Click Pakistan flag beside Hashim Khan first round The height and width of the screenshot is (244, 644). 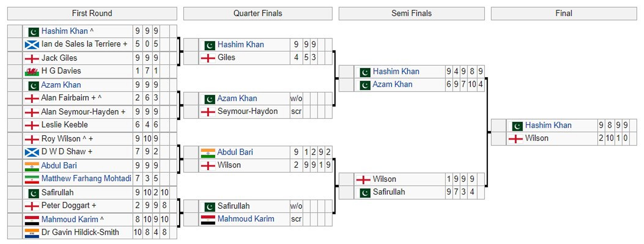click(x=33, y=31)
